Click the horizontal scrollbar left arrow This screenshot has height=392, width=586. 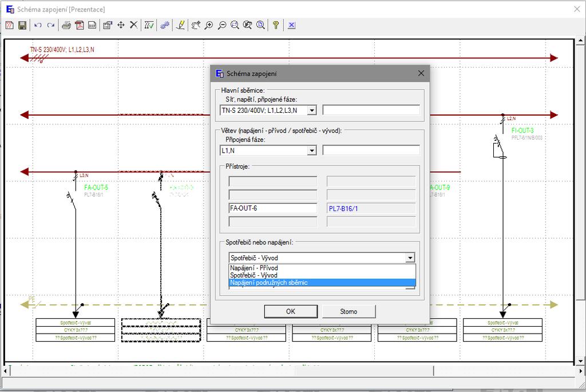5,371
